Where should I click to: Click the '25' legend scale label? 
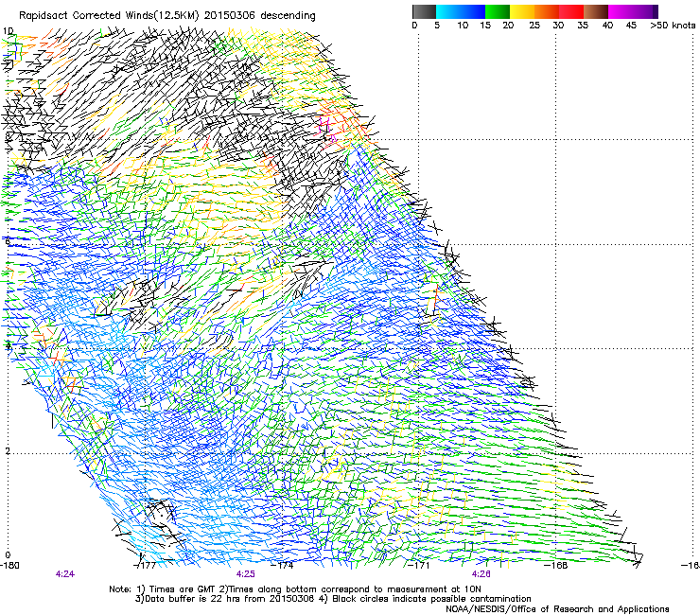[534, 26]
